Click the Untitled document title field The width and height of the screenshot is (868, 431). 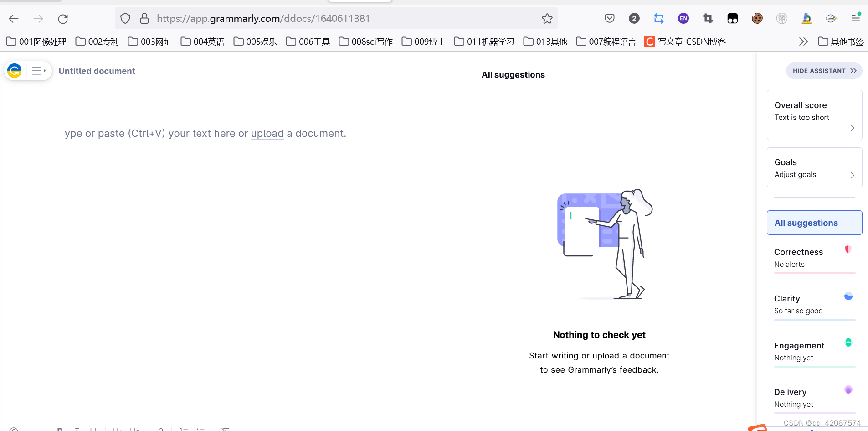pos(97,71)
